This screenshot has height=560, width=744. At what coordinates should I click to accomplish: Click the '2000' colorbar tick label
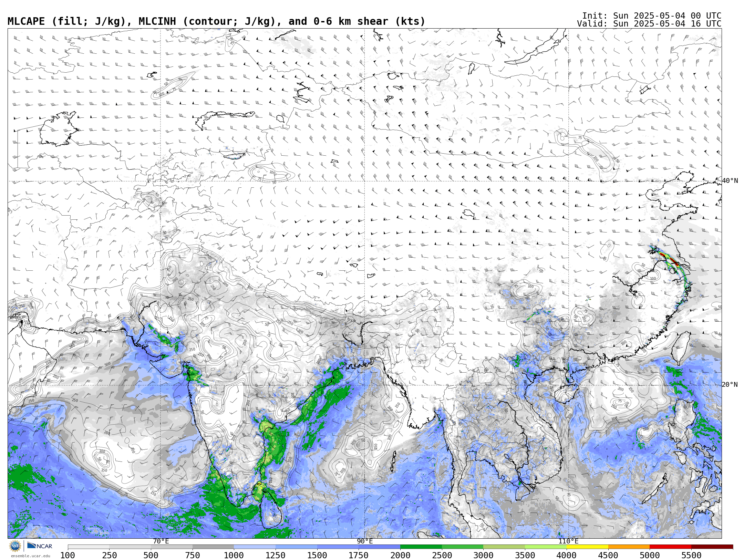[400, 555]
